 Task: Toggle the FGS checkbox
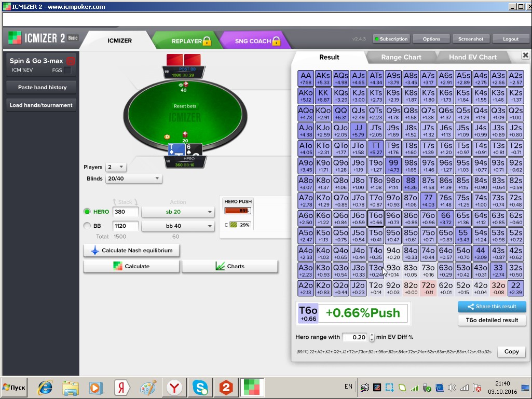pos(68,70)
